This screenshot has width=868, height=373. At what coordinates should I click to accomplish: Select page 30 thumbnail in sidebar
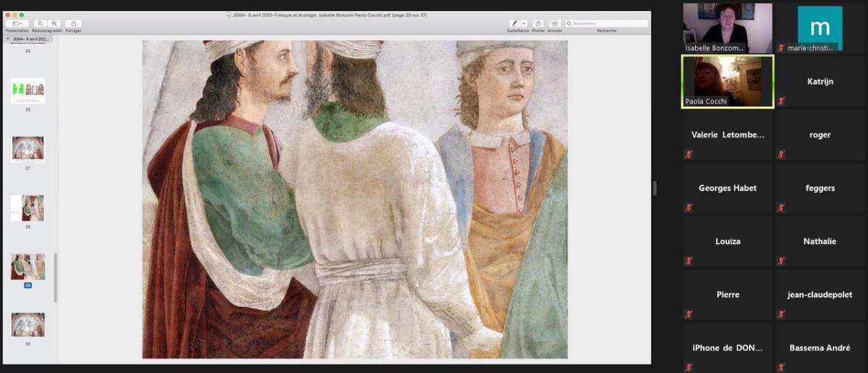pyautogui.click(x=27, y=325)
